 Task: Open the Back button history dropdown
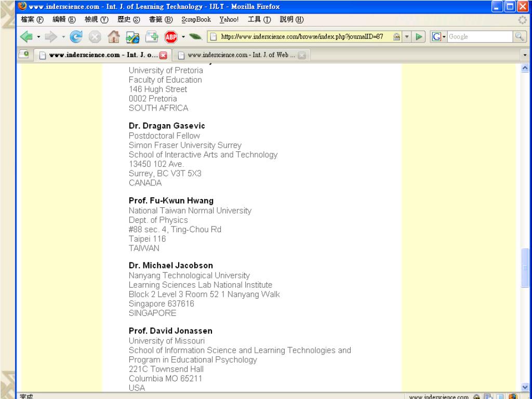coord(38,37)
